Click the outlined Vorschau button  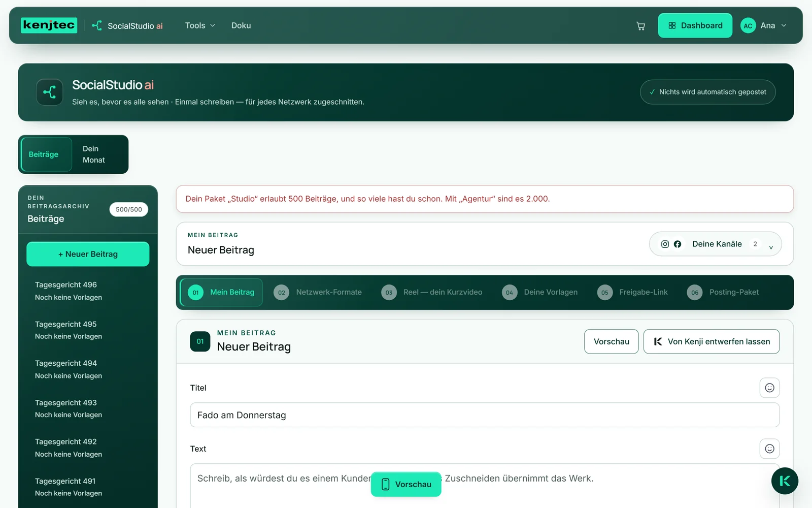click(x=612, y=341)
